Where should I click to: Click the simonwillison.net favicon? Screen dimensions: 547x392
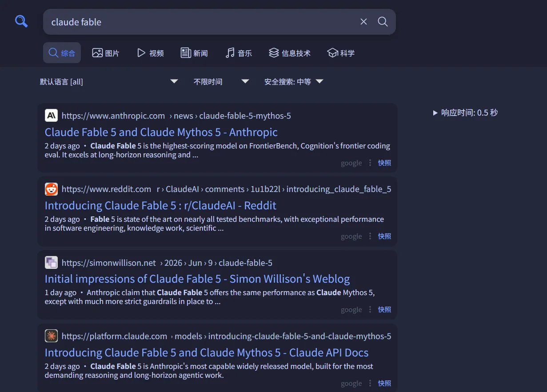point(52,263)
